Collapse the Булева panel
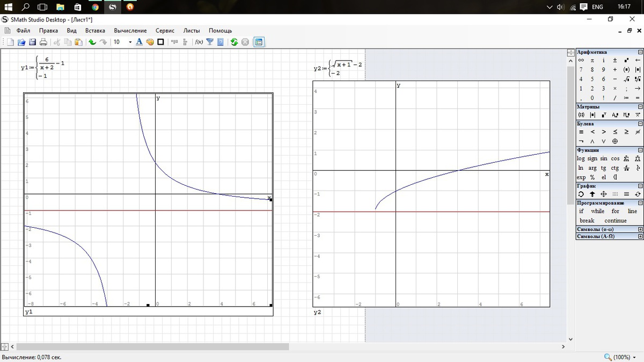Image resolution: width=644 pixels, height=362 pixels. pyautogui.click(x=640, y=124)
